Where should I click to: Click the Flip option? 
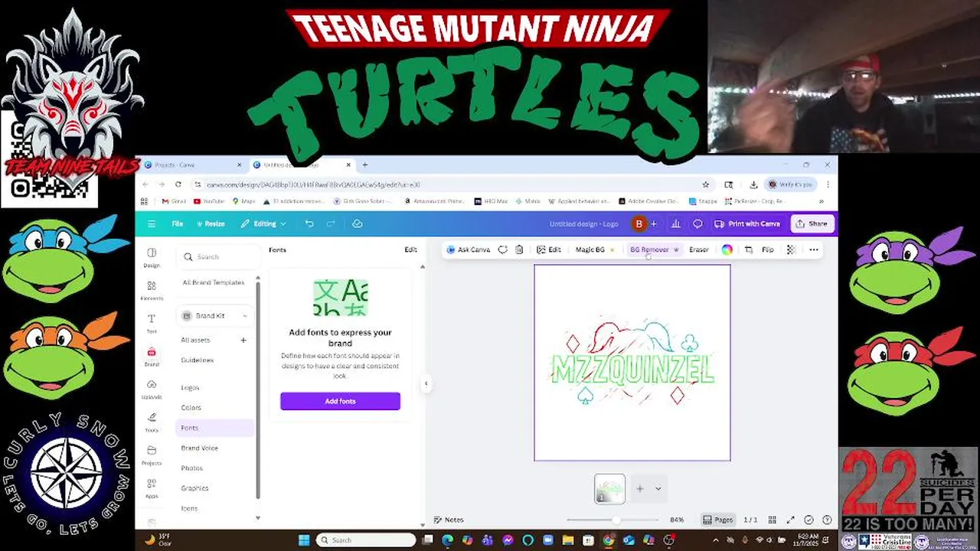(x=767, y=249)
